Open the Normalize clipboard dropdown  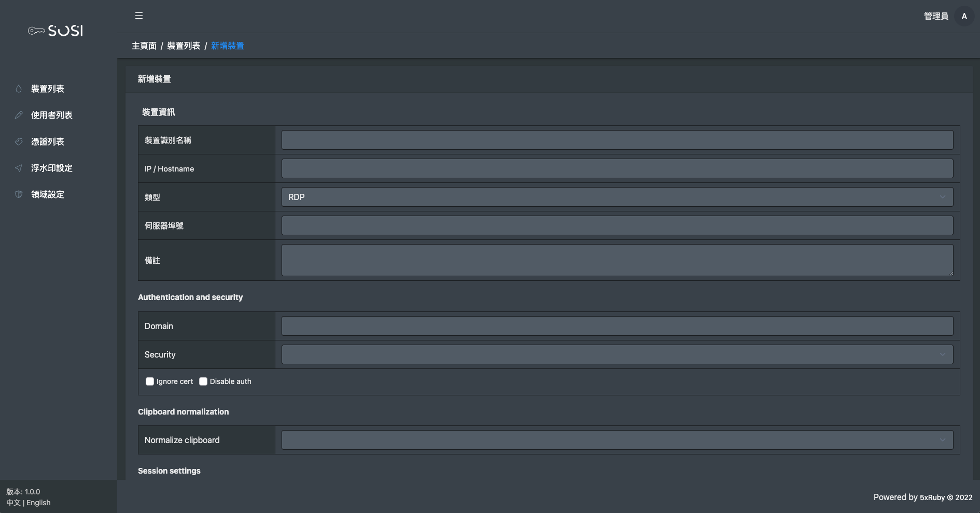pos(617,440)
